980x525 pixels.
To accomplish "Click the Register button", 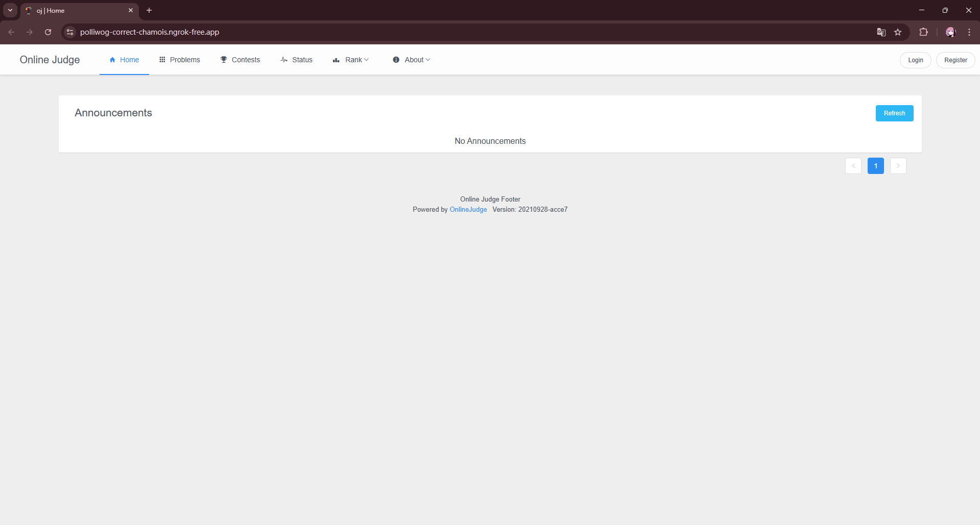I will [x=955, y=60].
